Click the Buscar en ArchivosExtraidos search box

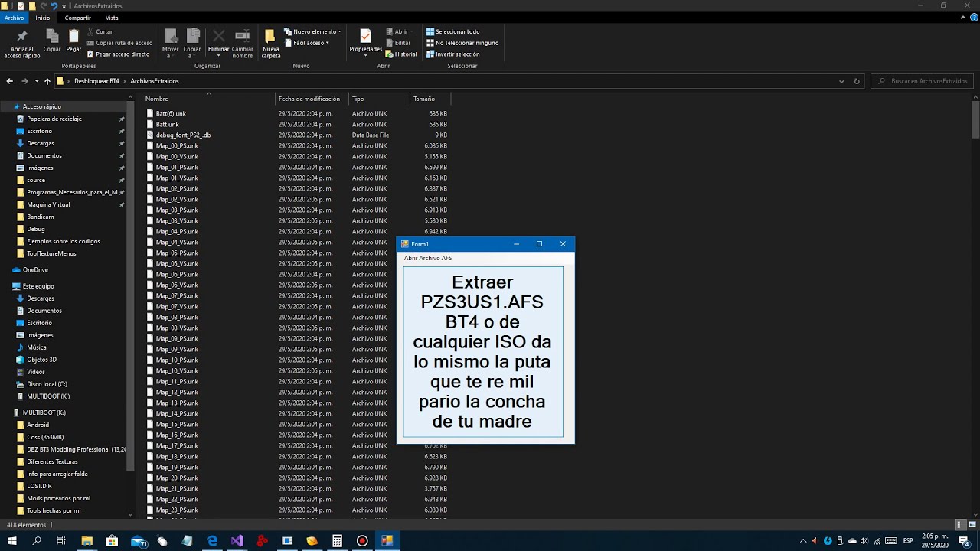click(x=923, y=81)
